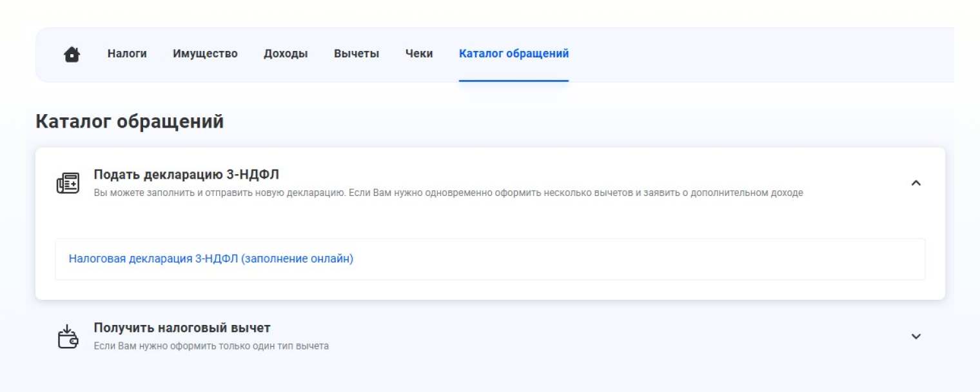Go to the home page icon
The width and height of the screenshot is (980, 392).
tap(72, 54)
